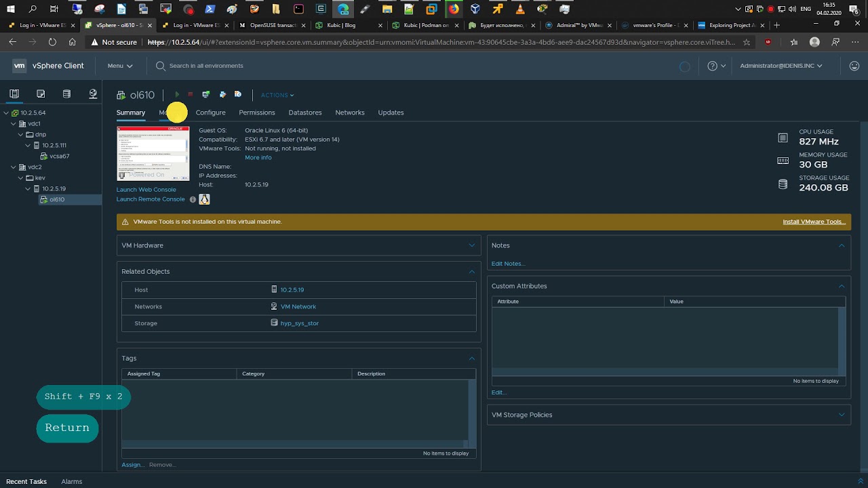
Task: Collapse the Tags panel
Action: tap(473, 359)
